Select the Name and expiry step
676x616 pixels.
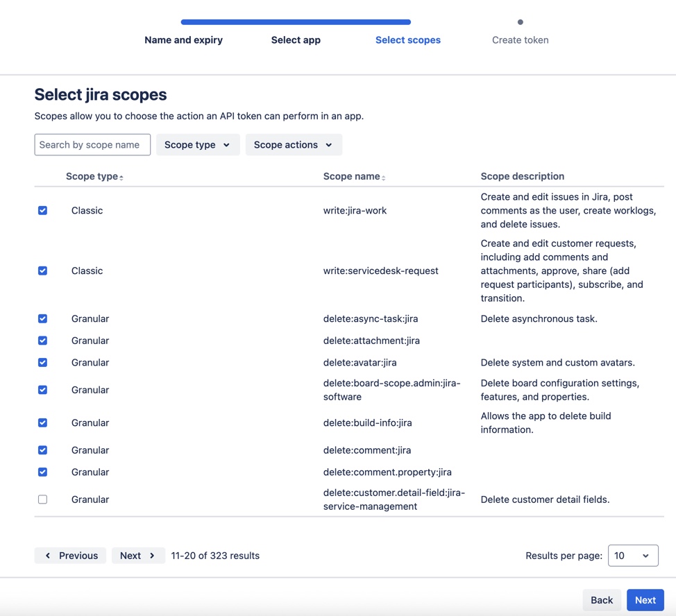183,40
